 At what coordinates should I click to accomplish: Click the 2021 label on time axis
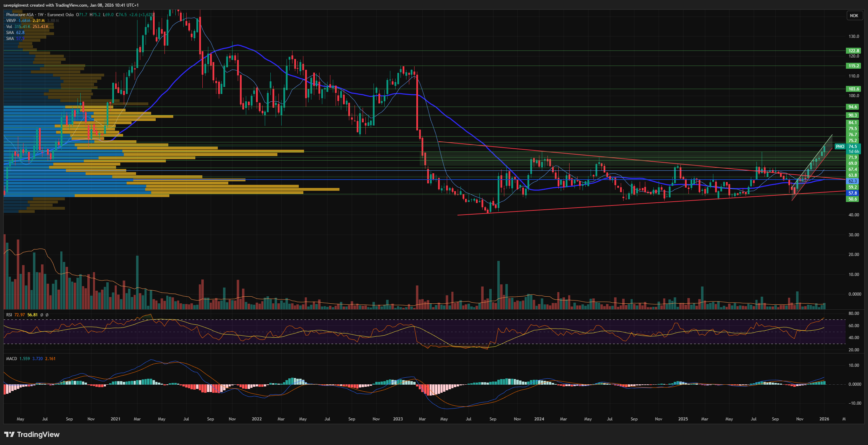[115, 419]
